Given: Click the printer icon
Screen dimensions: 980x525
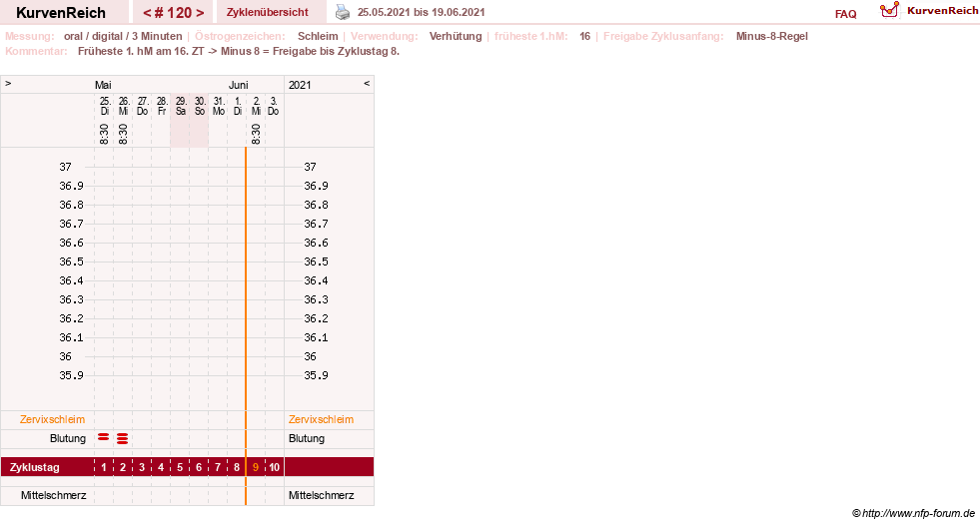Looking at the screenshot, I should [343, 12].
